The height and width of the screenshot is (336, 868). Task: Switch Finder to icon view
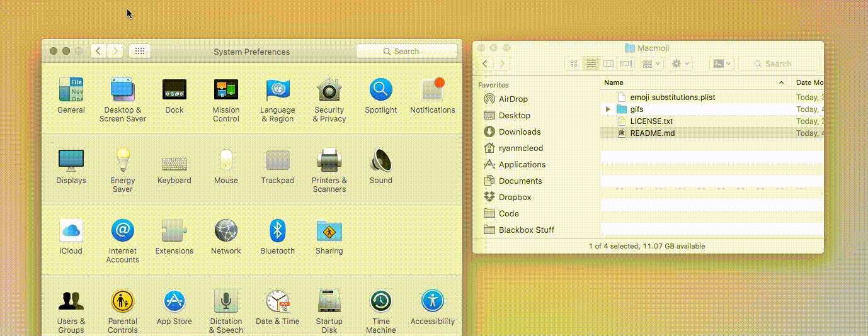pos(574,64)
